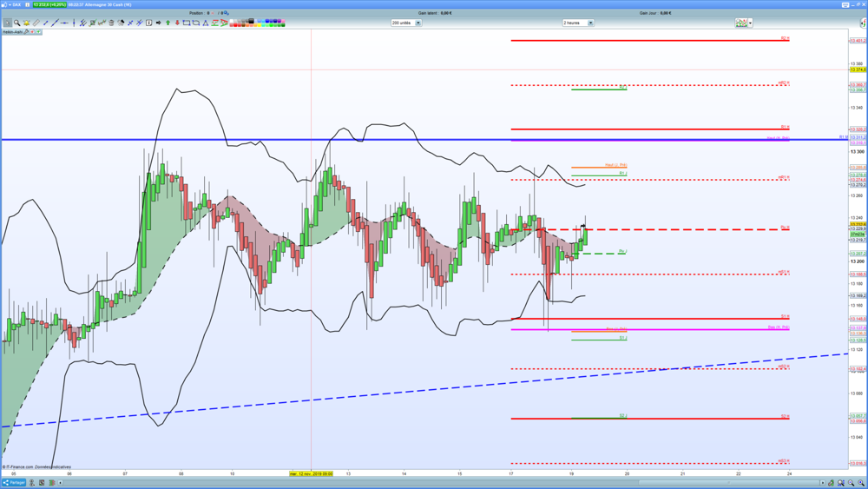The height and width of the screenshot is (489, 868).
Task: Select the black right arrow tool
Action: pos(158,23)
